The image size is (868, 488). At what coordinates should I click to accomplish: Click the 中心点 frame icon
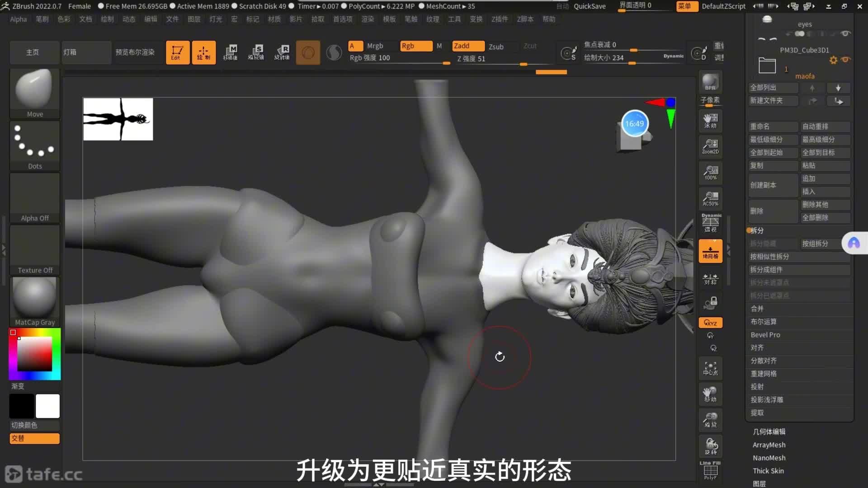coord(710,368)
